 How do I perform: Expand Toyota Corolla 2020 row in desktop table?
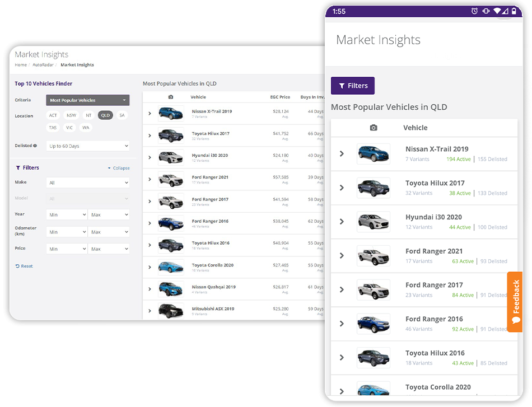pos(150,267)
